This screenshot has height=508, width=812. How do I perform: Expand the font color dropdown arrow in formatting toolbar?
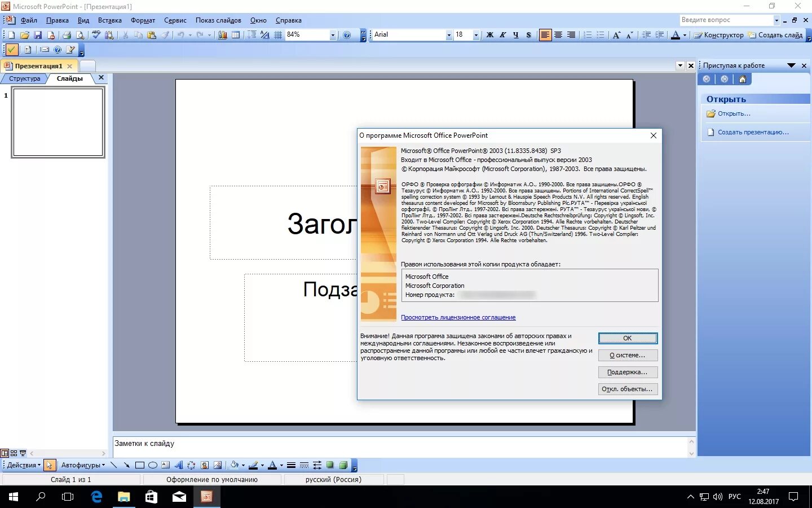tap(685, 35)
